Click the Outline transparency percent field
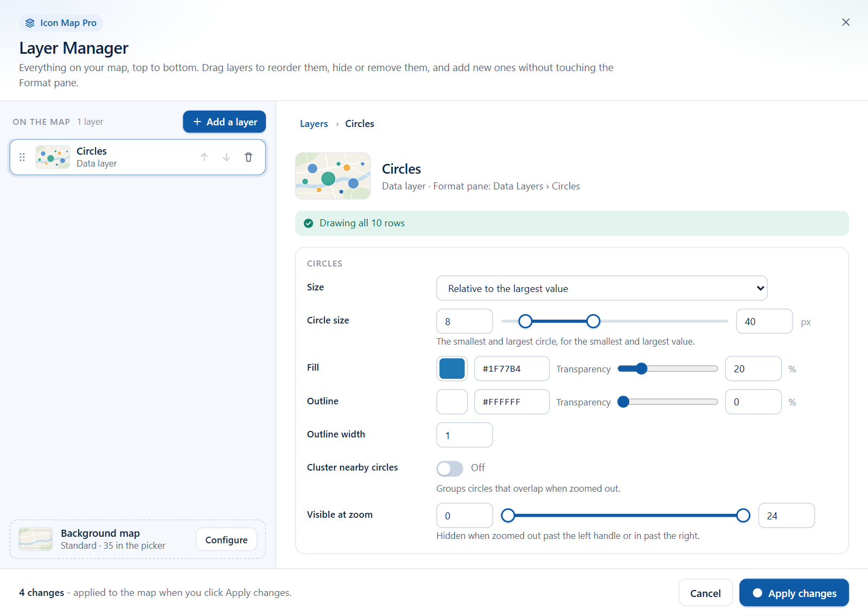Image resolution: width=868 pixels, height=616 pixels. tap(754, 402)
